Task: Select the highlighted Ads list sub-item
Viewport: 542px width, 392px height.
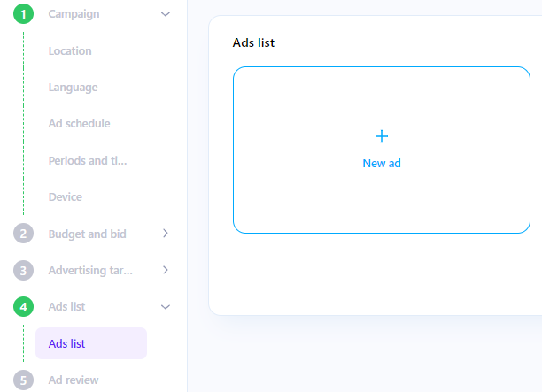Action: 90,343
